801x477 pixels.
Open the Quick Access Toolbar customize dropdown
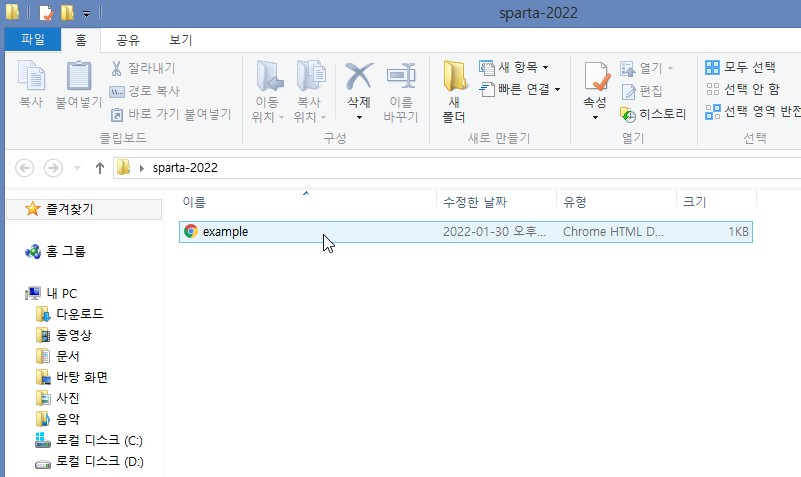(86, 14)
